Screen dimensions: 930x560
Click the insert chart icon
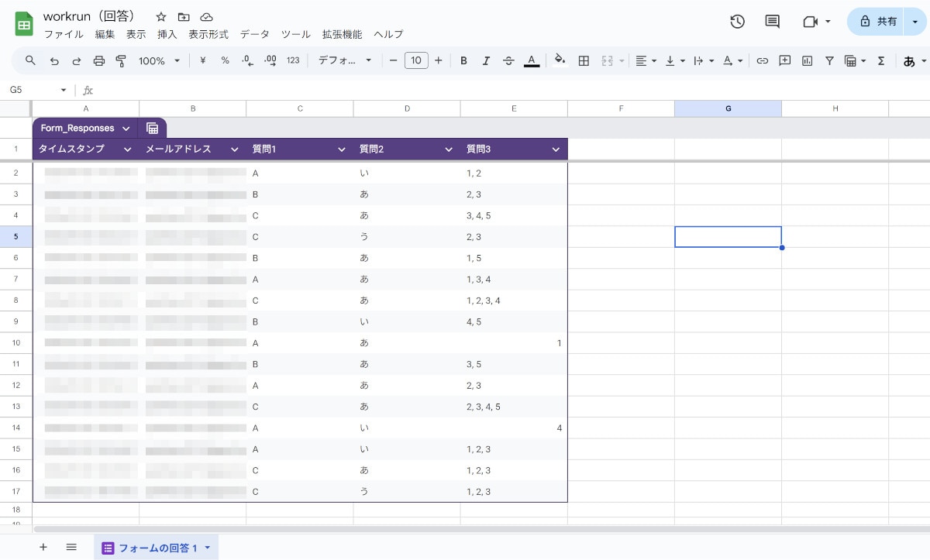807,60
